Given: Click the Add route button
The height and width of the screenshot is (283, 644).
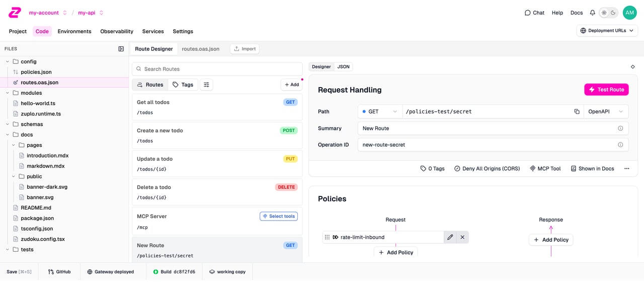Looking at the screenshot, I should (292, 85).
